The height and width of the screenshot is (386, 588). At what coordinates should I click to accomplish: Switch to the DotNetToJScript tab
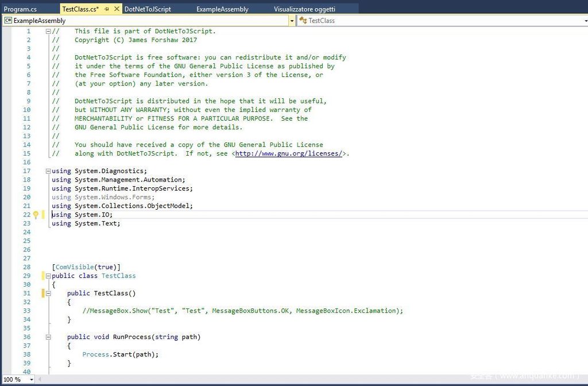tap(148, 9)
